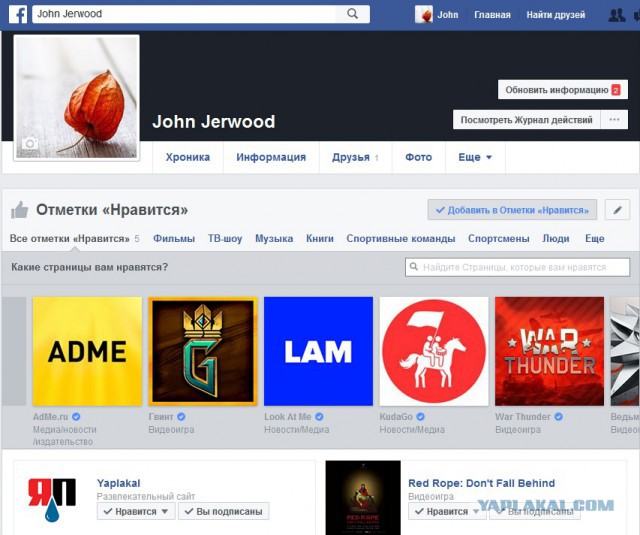The width and height of the screenshot is (640, 535).
Task: Click Посмотреть Журнал действий button
Action: point(527,120)
